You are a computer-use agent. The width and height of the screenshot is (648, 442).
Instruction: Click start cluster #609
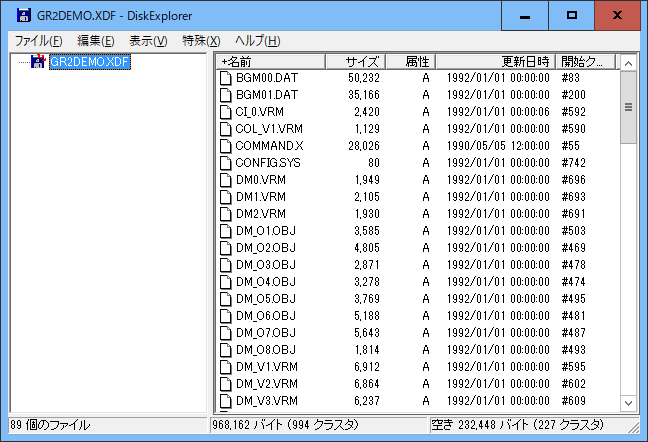click(573, 401)
